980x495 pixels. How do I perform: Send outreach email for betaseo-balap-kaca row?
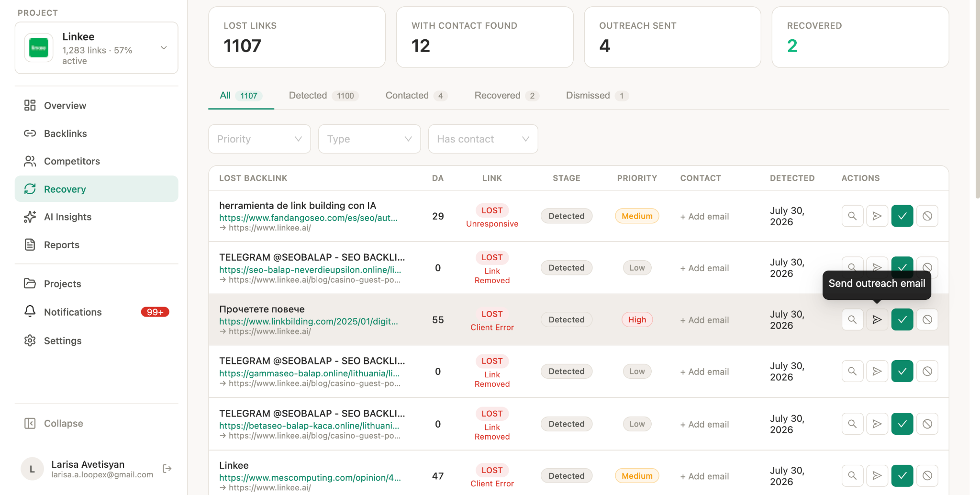pos(877,424)
